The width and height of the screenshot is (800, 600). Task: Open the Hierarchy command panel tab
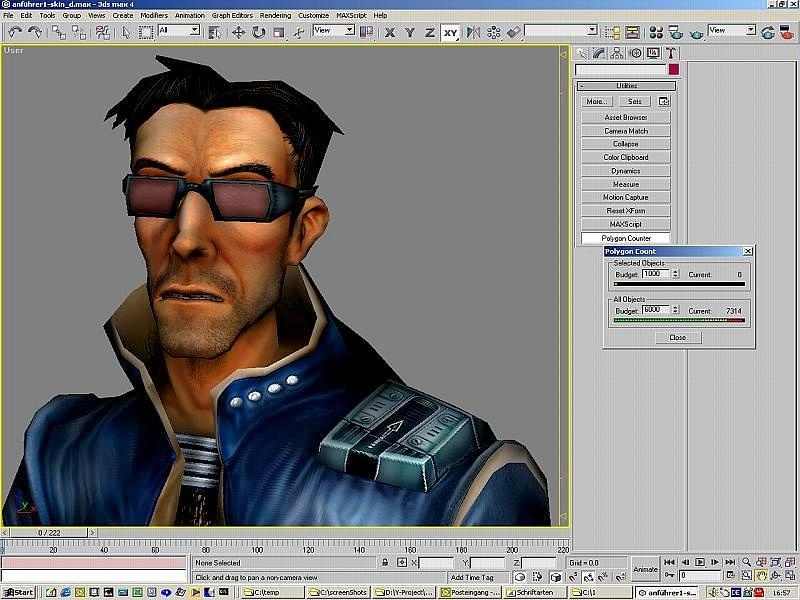coord(617,53)
